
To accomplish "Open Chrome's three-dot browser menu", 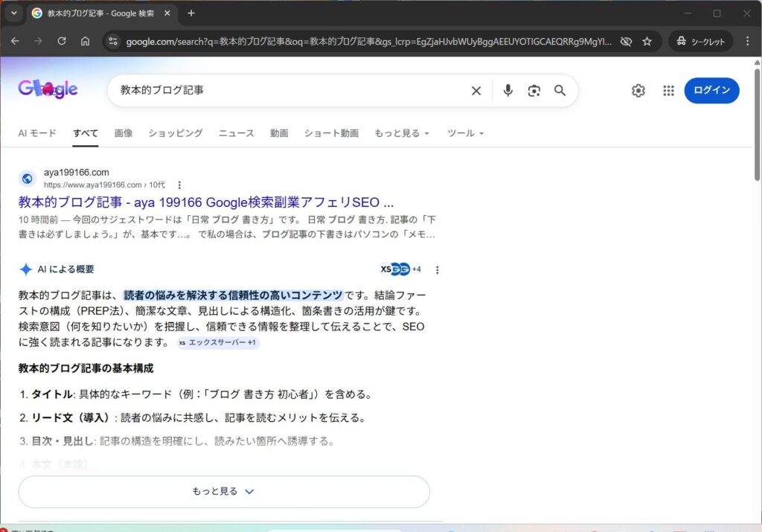I will point(747,41).
